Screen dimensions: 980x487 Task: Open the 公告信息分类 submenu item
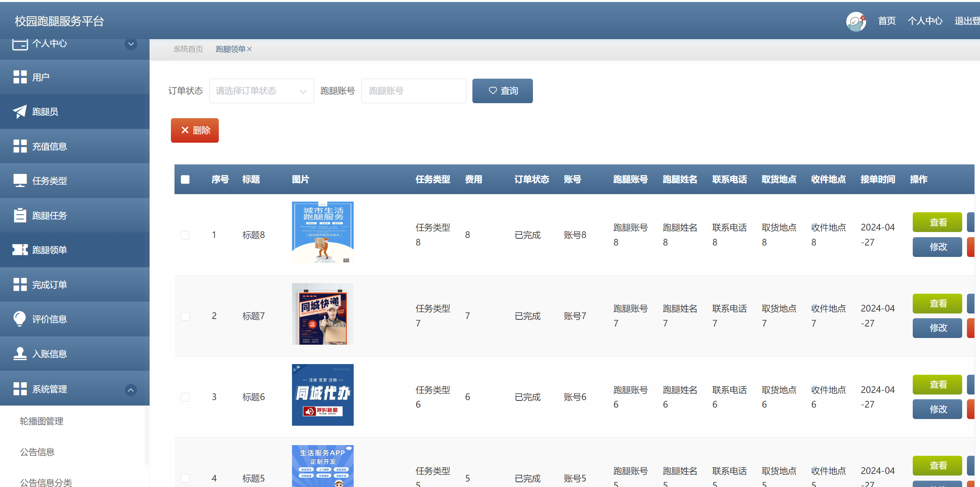coord(46,482)
